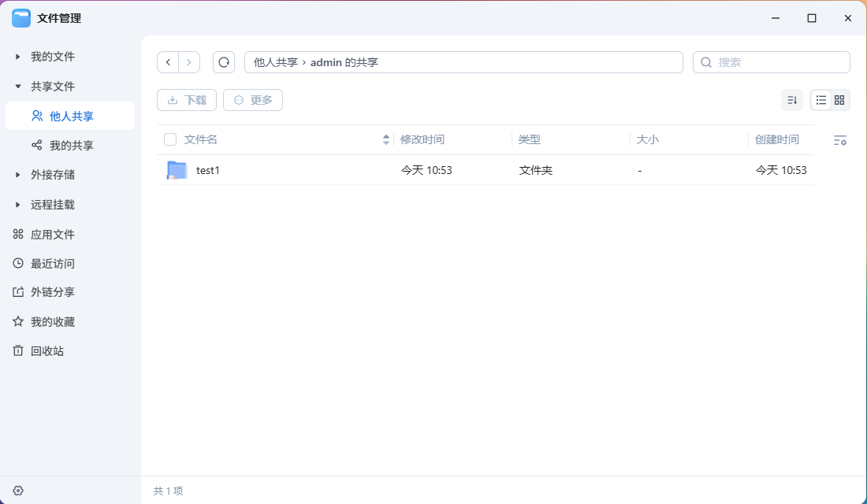Focus the 搜索 search field
This screenshot has height=504, width=867.
point(772,62)
